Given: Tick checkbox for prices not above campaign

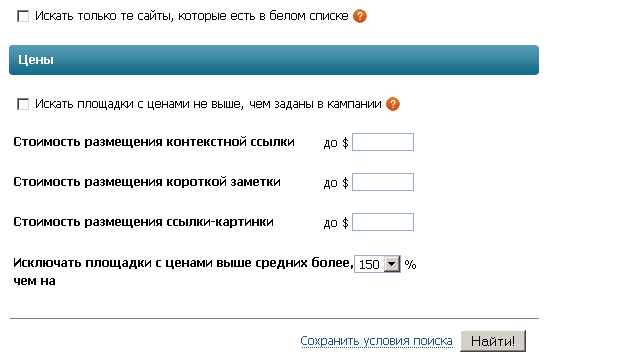Looking at the screenshot, I should (x=23, y=104).
